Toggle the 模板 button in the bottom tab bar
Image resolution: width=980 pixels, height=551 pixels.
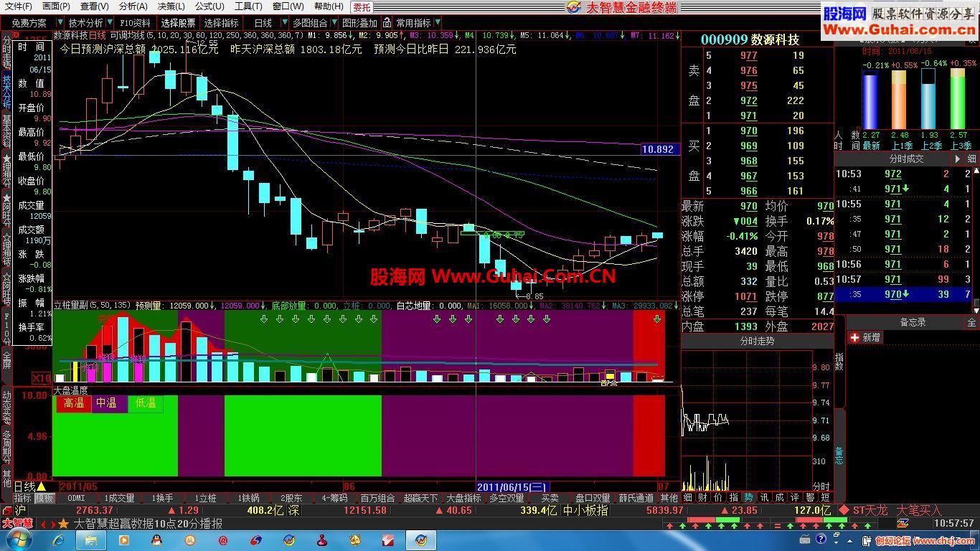(x=44, y=498)
